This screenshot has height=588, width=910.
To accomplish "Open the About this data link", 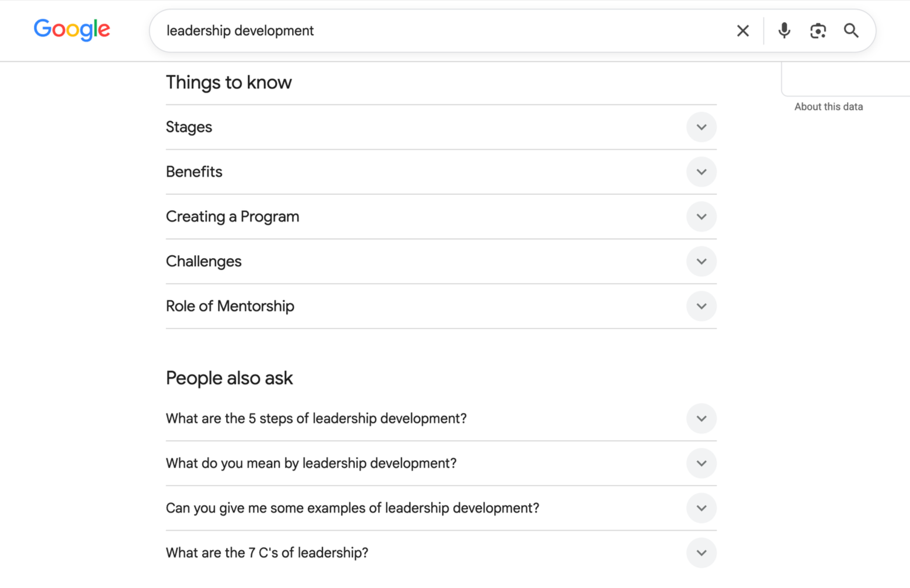I will click(x=828, y=107).
